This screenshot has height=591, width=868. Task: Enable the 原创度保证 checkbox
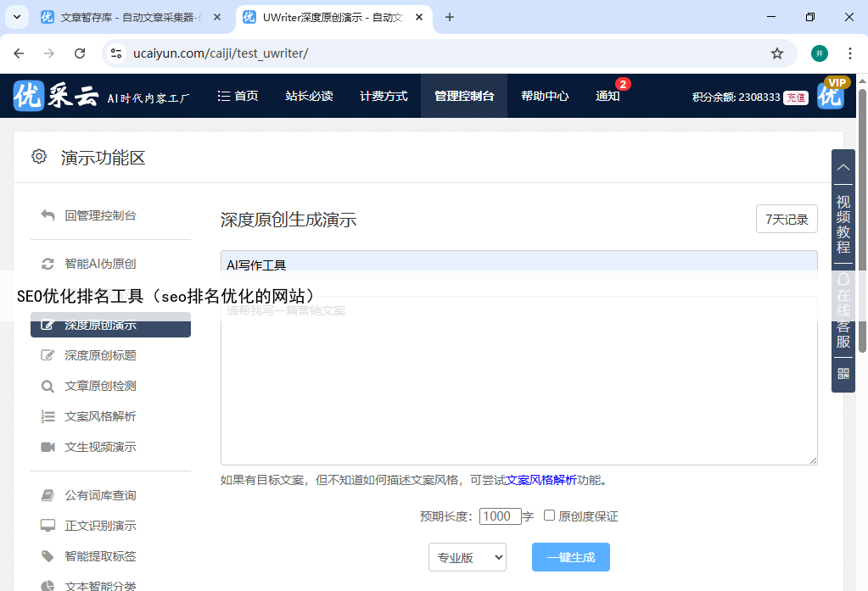pos(550,515)
